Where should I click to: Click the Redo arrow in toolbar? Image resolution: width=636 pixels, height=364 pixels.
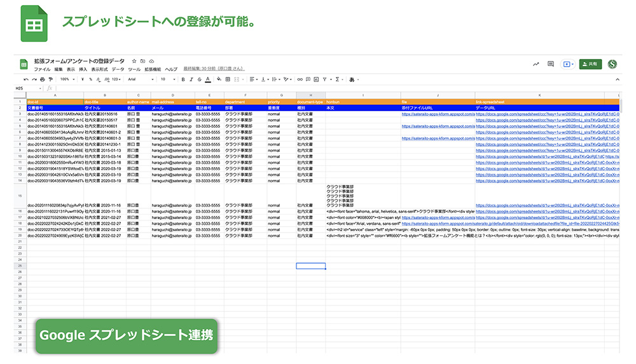34,79
